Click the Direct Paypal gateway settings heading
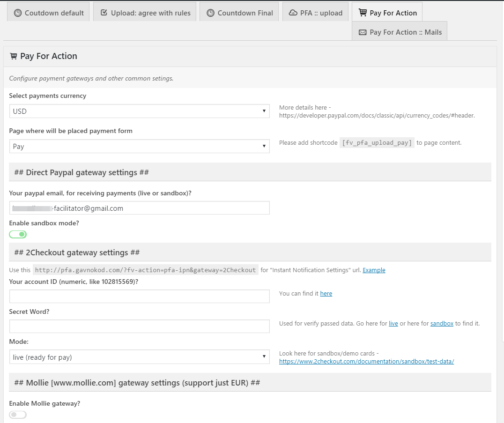 coord(82,172)
